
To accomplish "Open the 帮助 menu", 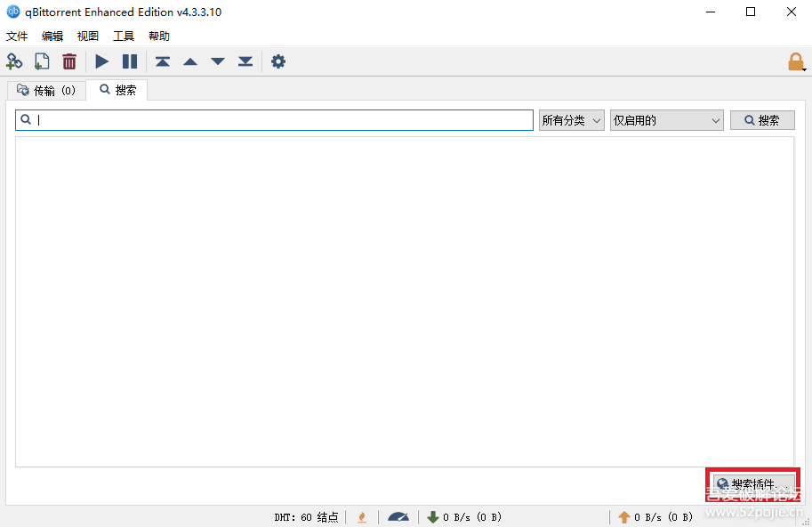I will (158, 36).
